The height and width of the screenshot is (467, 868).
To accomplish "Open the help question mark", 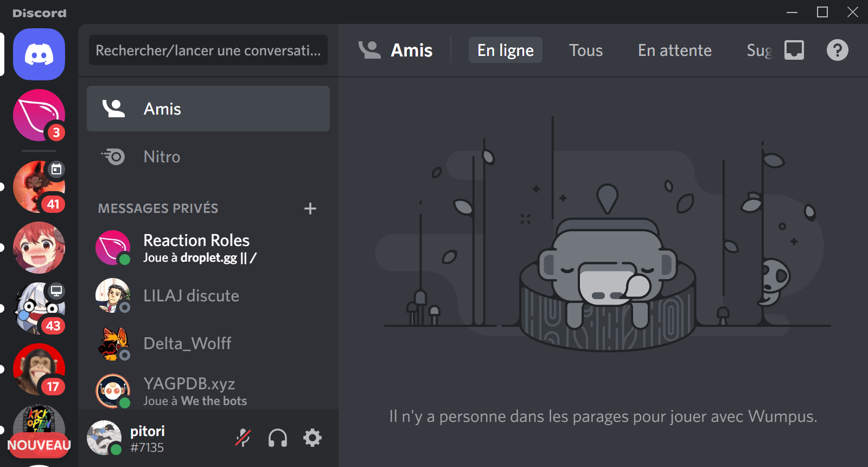I will tap(838, 50).
